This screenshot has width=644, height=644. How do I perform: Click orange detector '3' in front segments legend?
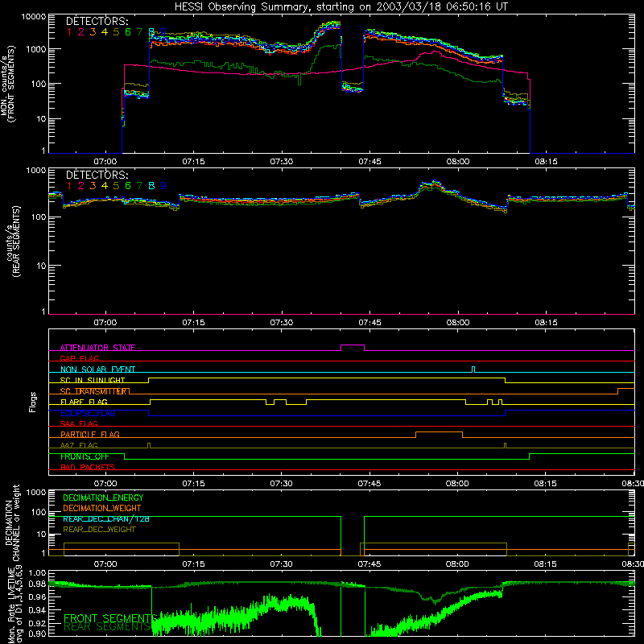point(93,31)
